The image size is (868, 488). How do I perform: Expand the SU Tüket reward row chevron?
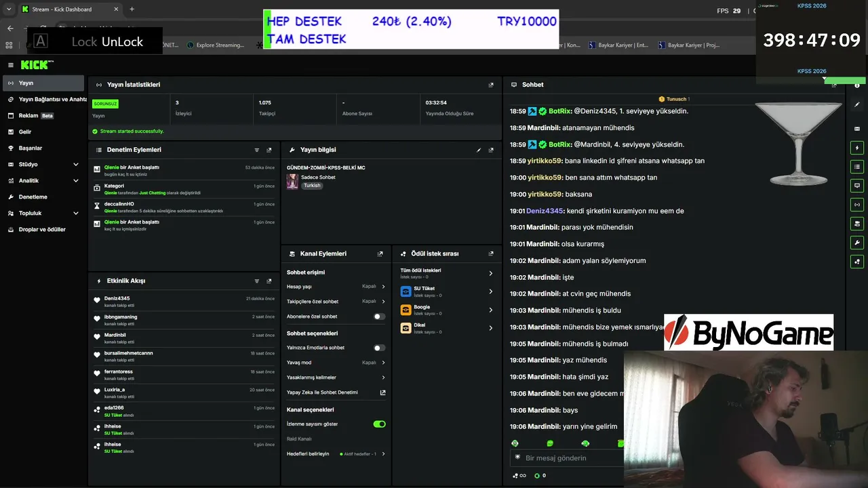pyautogui.click(x=491, y=291)
